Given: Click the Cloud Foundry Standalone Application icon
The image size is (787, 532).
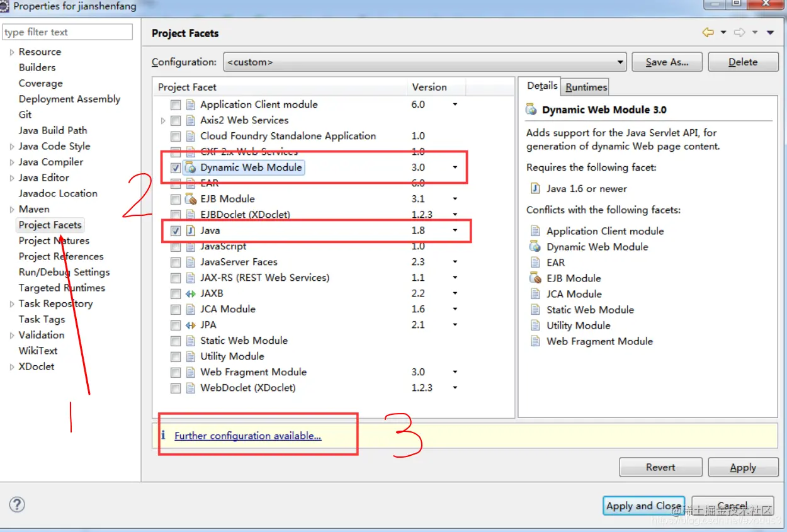Looking at the screenshot, I should 191,136.
